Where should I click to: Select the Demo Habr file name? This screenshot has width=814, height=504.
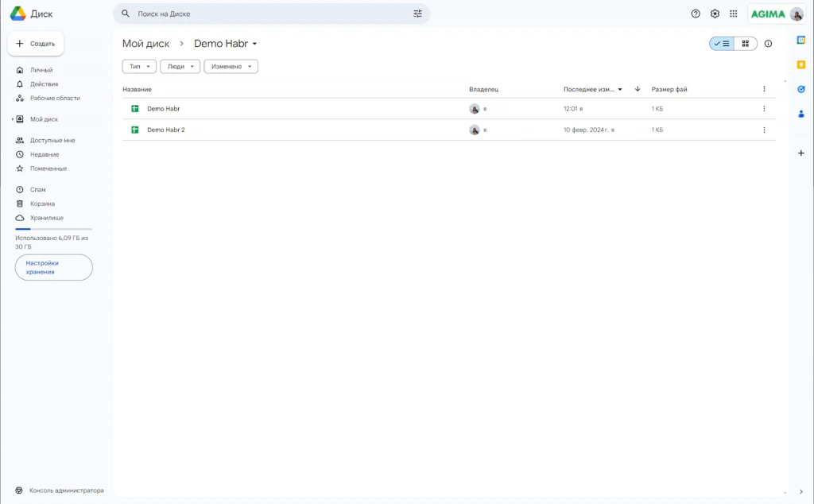point(164,108)
